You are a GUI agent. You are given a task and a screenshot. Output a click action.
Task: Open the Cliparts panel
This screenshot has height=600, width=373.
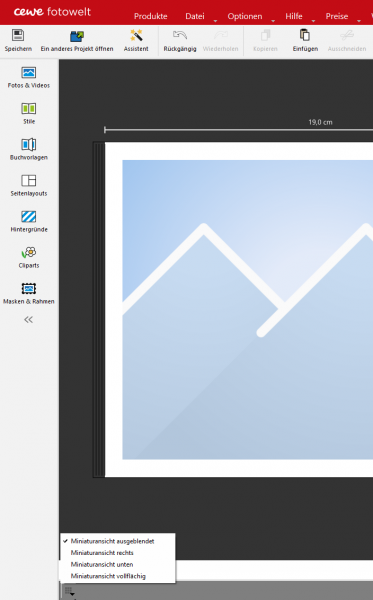pyautogui.click(x=29, y=257)
